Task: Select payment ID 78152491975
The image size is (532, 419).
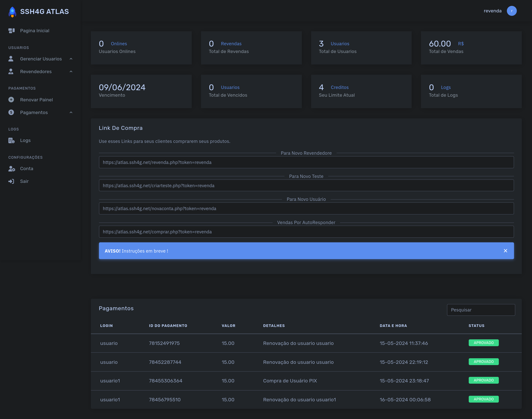Action: (x=164, y=343)
